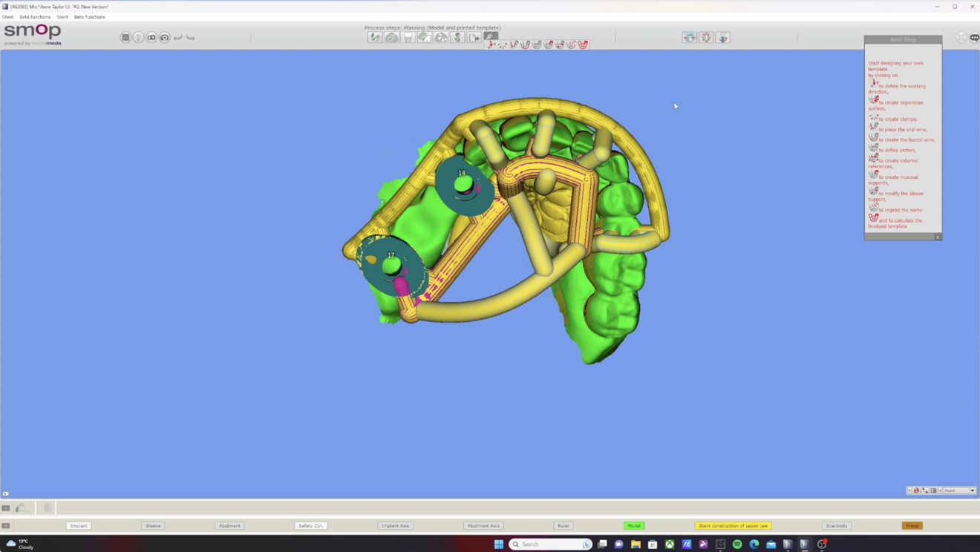Expand the bottom visibility bar arrow

pos(6,525)
